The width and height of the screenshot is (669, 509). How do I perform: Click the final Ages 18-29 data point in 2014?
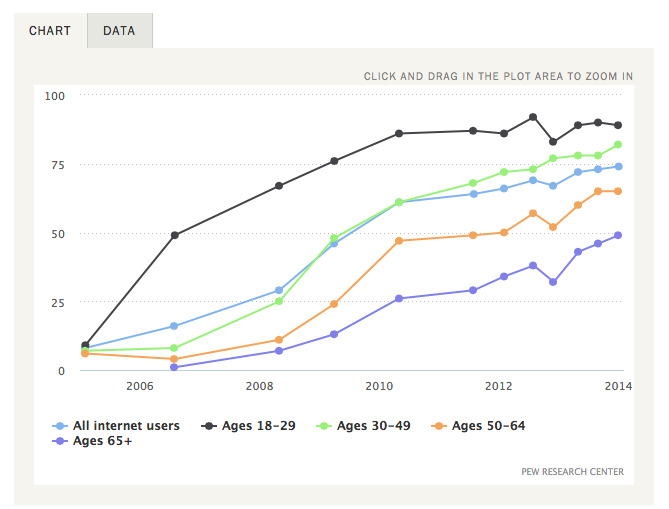pos(618,125)
